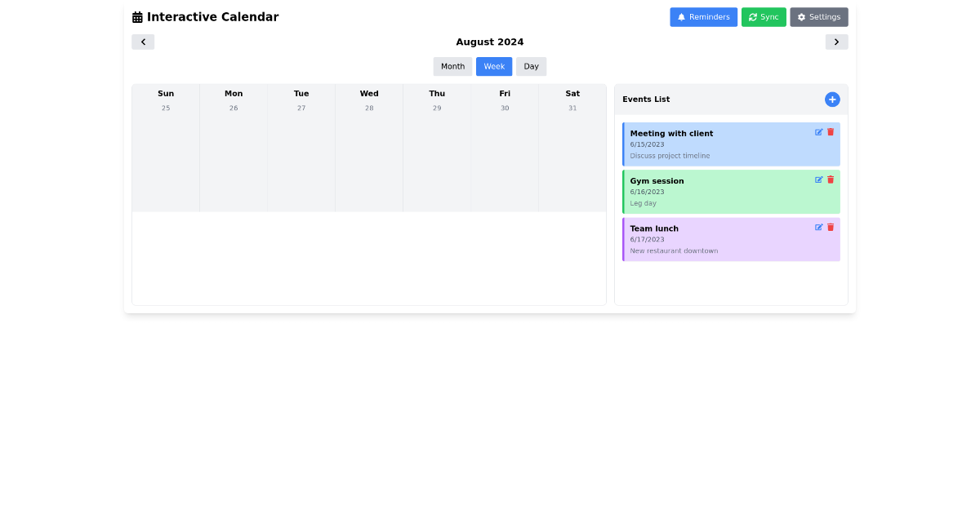
Task: Select the Week view toggle
Action: tap(494, 66)
